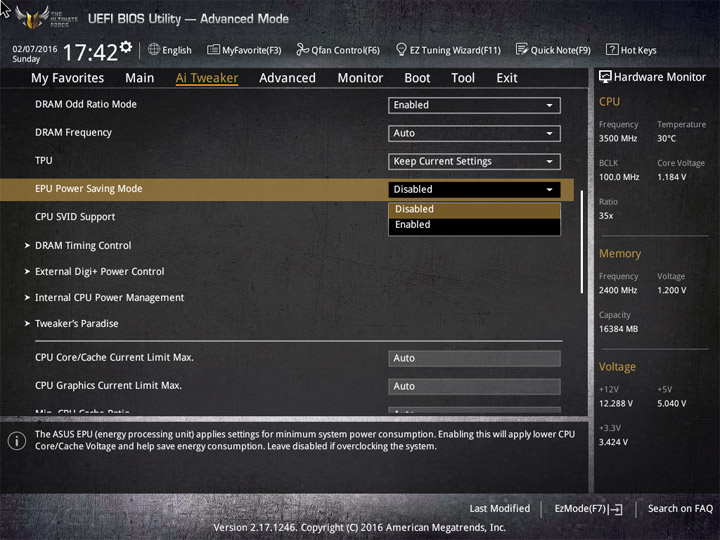Image resolution: width=720 pixels, height=540 pixels.
Task: Click the MyFavorite(F3) list icon
Action: (x=213, y=49)
